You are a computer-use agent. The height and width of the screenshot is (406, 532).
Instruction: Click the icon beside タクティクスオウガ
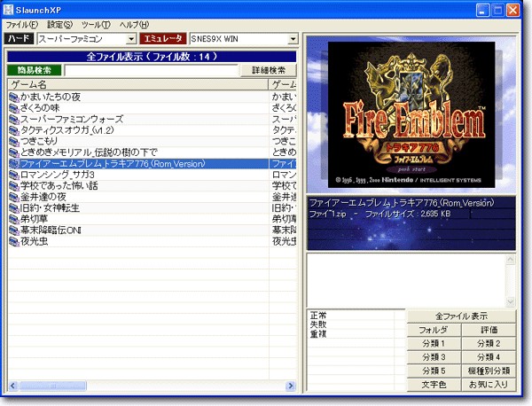(x=14, y=130)
